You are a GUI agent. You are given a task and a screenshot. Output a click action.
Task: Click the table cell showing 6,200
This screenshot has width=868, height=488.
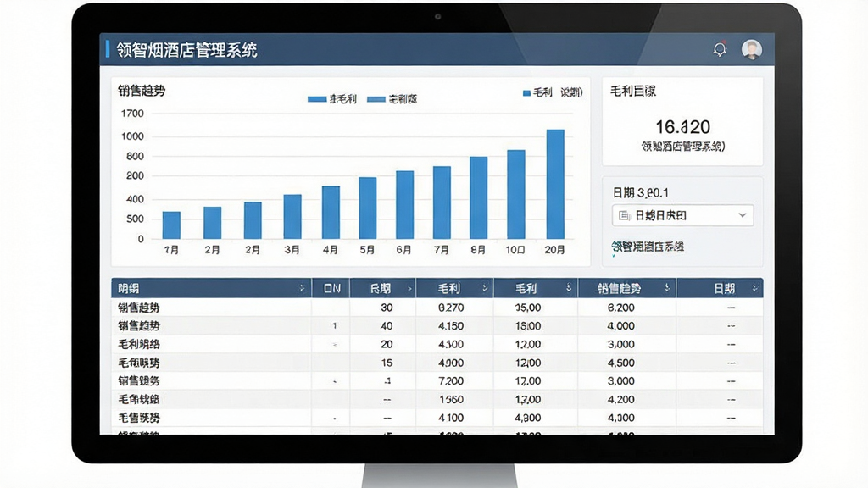(x=621, y=308)
